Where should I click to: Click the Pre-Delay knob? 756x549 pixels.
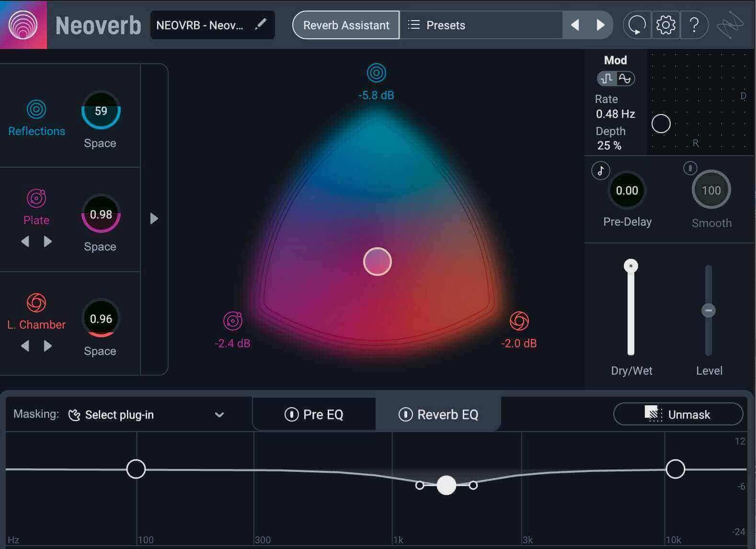pos(627,190)
